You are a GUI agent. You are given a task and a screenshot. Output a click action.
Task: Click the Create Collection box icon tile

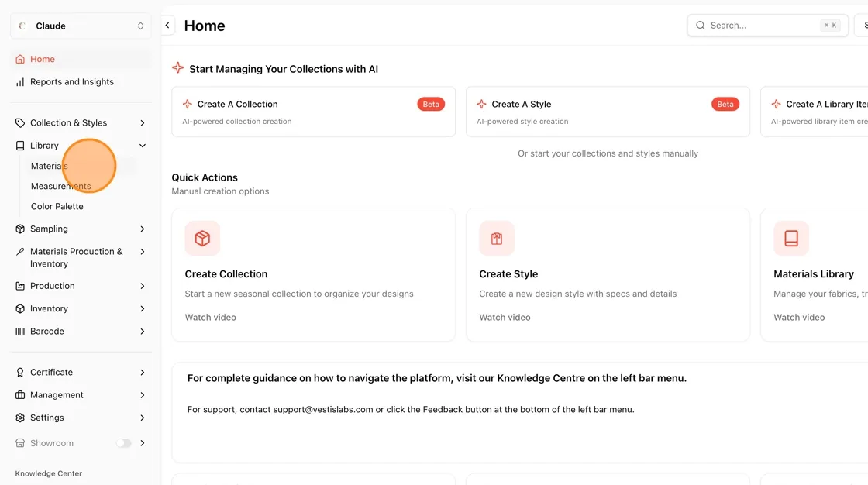tap(202, 239)
